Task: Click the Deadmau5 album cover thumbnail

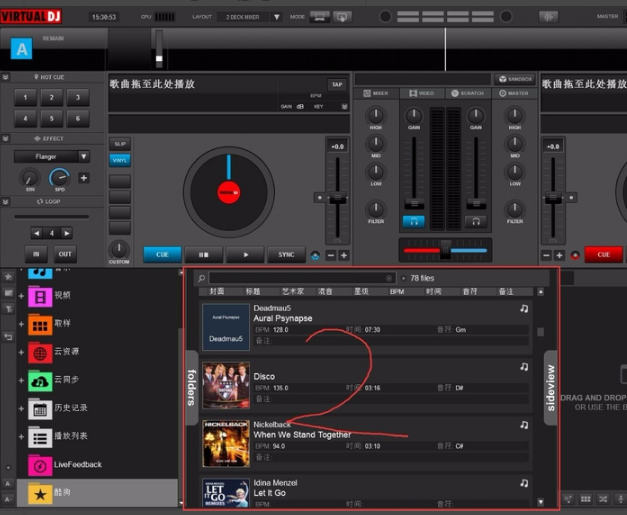Action: 226,327
